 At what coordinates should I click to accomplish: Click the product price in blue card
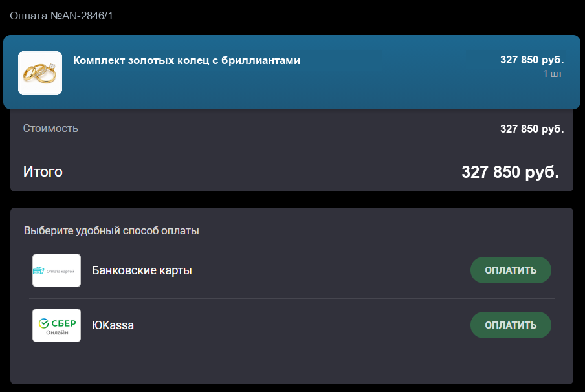pyautogui.click(x=532, y=60)
